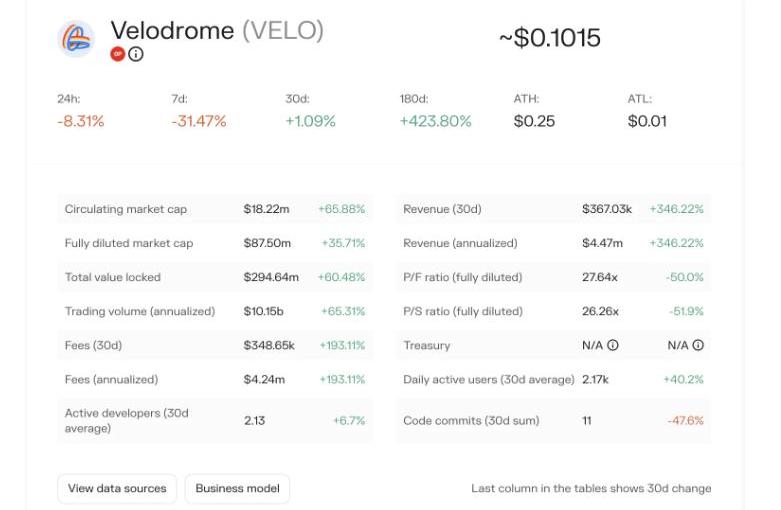Image resolution: width=781 pixels, height=510 pixels.
Task: Select the Daily active users row label
Action: pyautogui.click(x=489, y=379)
